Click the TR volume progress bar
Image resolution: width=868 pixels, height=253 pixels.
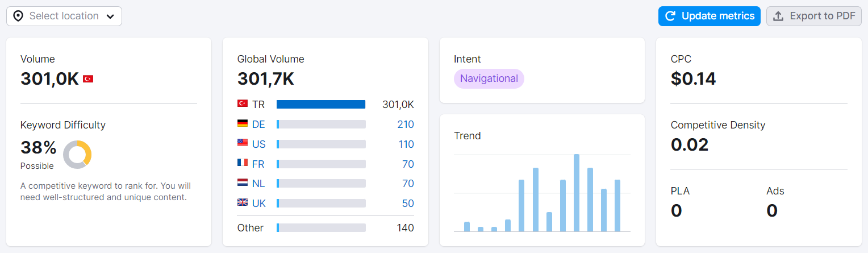tap(321, 105)
